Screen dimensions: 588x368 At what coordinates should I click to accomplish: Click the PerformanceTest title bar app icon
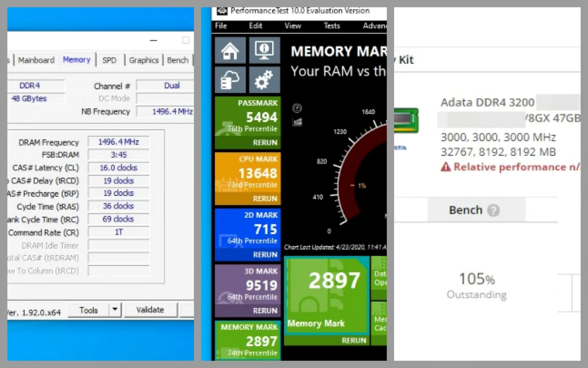222,11
